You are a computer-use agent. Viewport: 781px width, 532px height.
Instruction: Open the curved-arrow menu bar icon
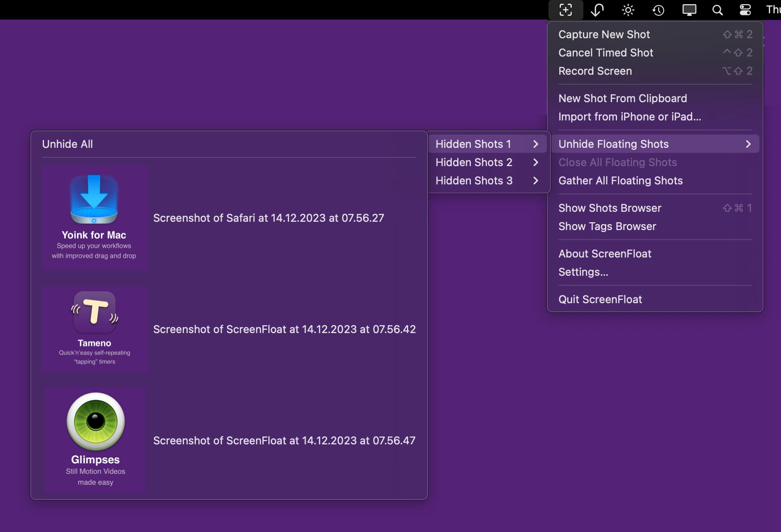(597, 10)
